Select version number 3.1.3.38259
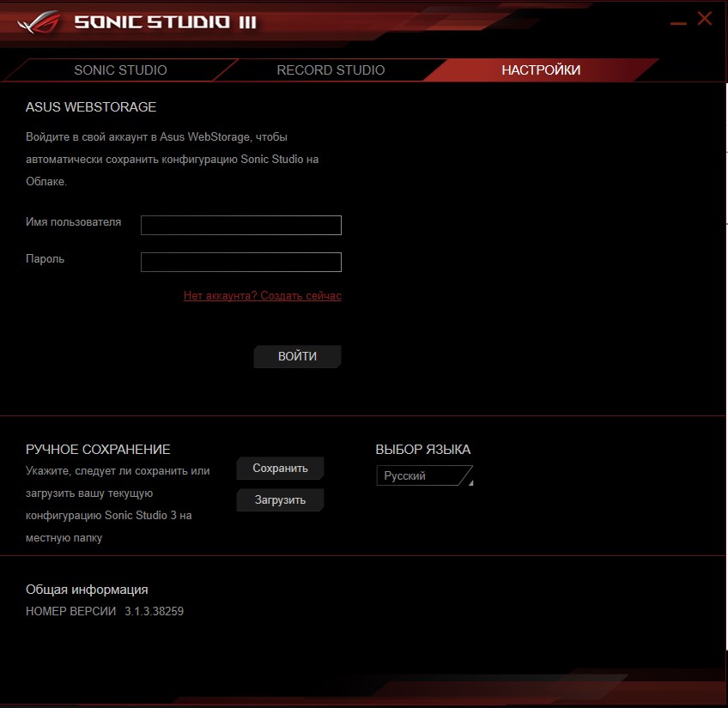The height and width of the screenshot is (708, 728). coord(155,611)
